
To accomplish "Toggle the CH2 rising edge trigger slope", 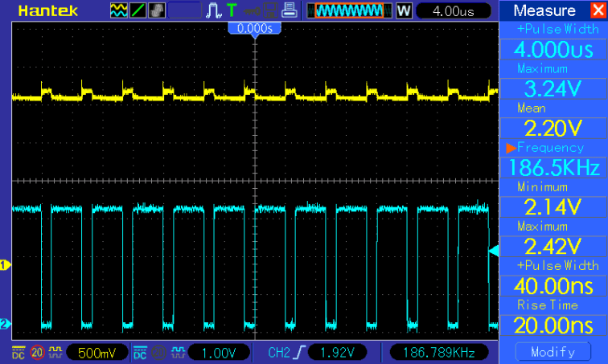I will pos(297,352).
